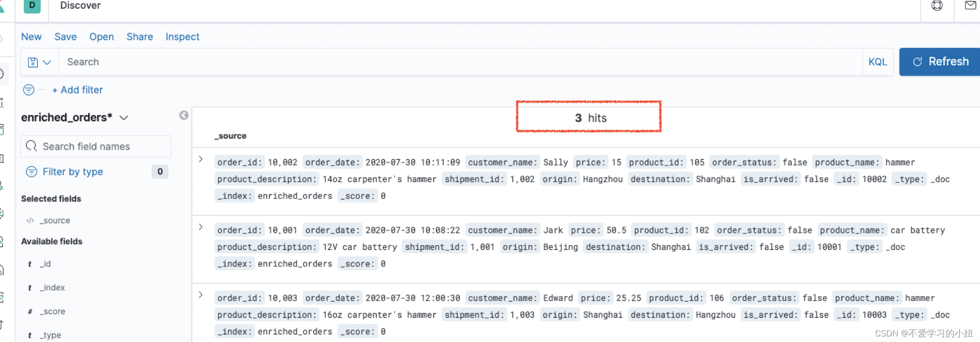Image resolution: width=980 pixels, height=342 pixels.
Task: Focus the Search field names box
Action: [96, 146]
